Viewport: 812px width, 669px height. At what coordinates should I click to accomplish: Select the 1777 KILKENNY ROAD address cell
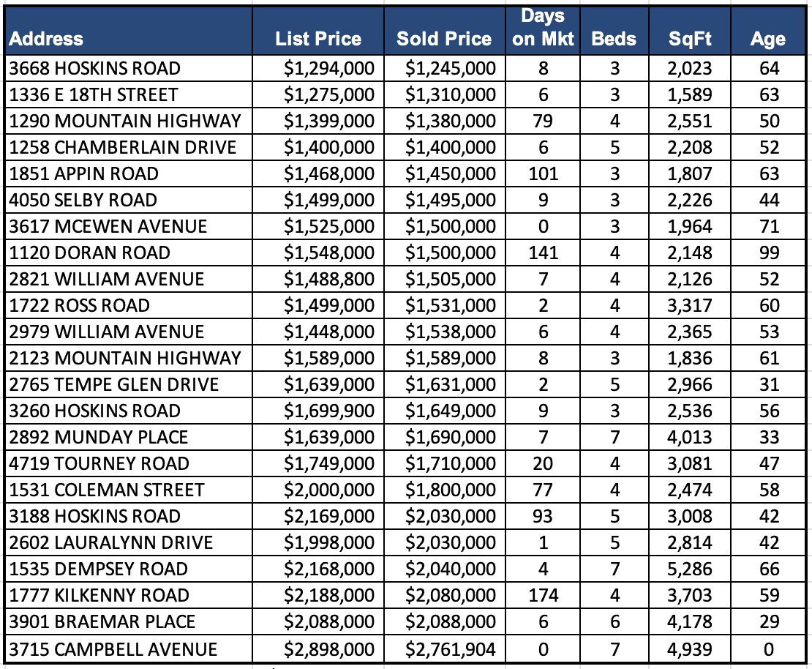(x=99, y=596)
